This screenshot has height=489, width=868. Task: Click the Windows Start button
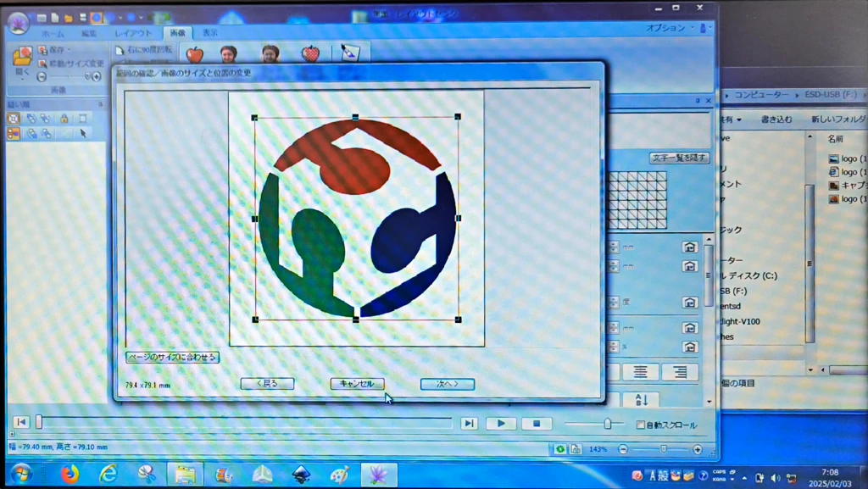[x=21, y=475]
